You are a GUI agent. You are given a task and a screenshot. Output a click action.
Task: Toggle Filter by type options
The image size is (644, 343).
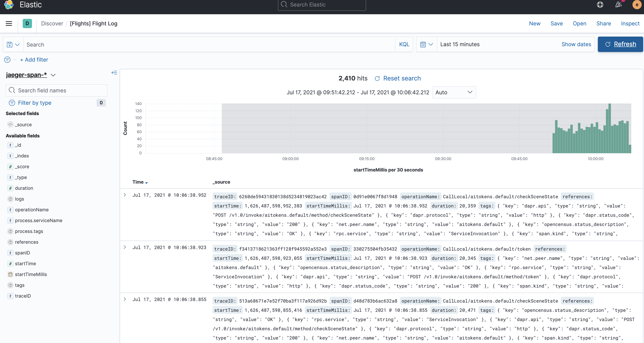[34, 103]
